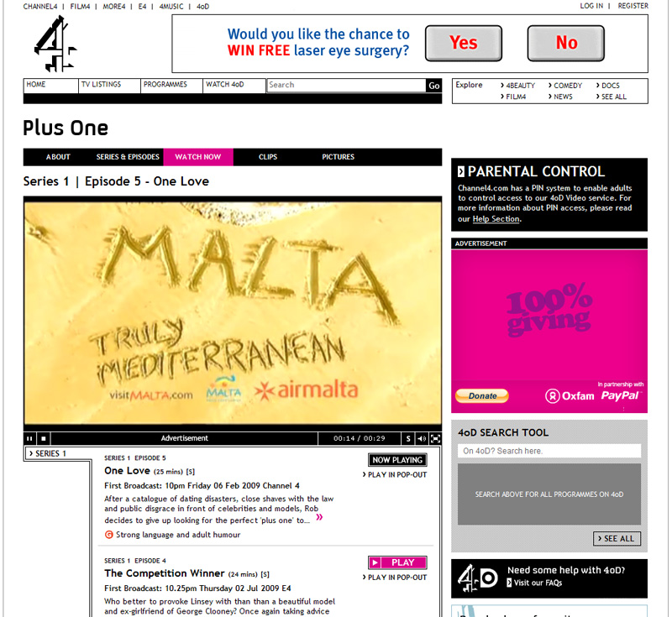
Task: Toggle subtitles with the S icon
Action: pyautogui.click(x=408, y=438)
